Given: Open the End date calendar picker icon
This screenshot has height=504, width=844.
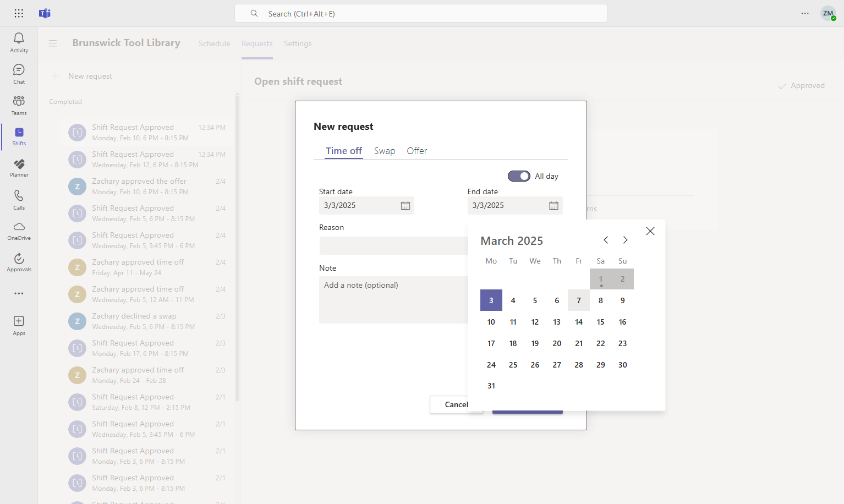Looking at the screenshot, I should pos(553,205).
